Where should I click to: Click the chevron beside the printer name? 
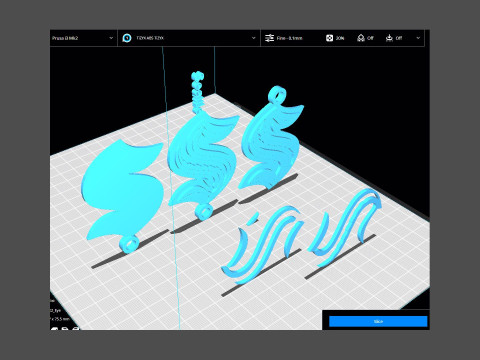[x=111, y=38]
